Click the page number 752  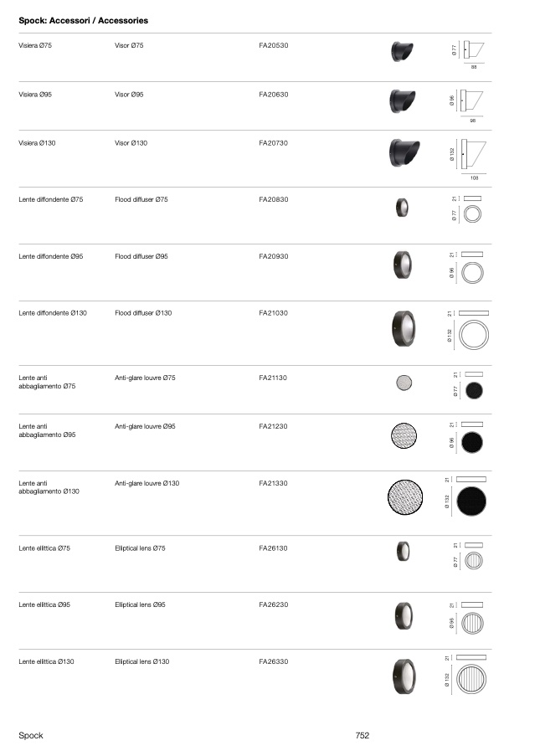[x=362, y=735]
